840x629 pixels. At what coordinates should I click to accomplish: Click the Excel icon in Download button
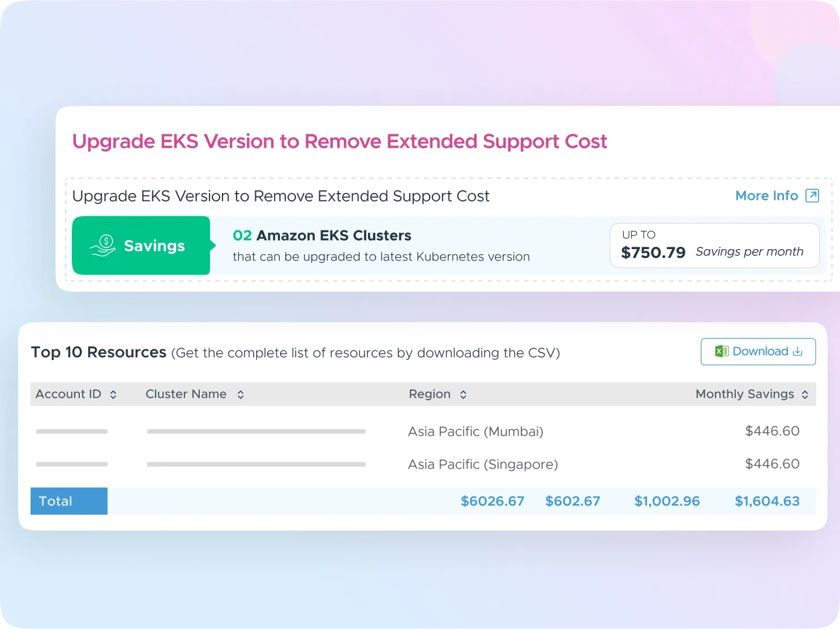pyautogui.click(x=721, y=352)
